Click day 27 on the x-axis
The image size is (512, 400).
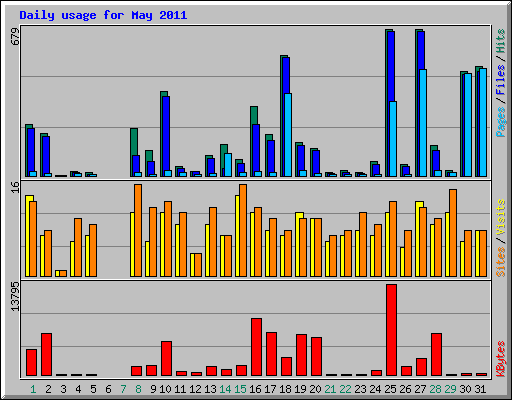420,389
